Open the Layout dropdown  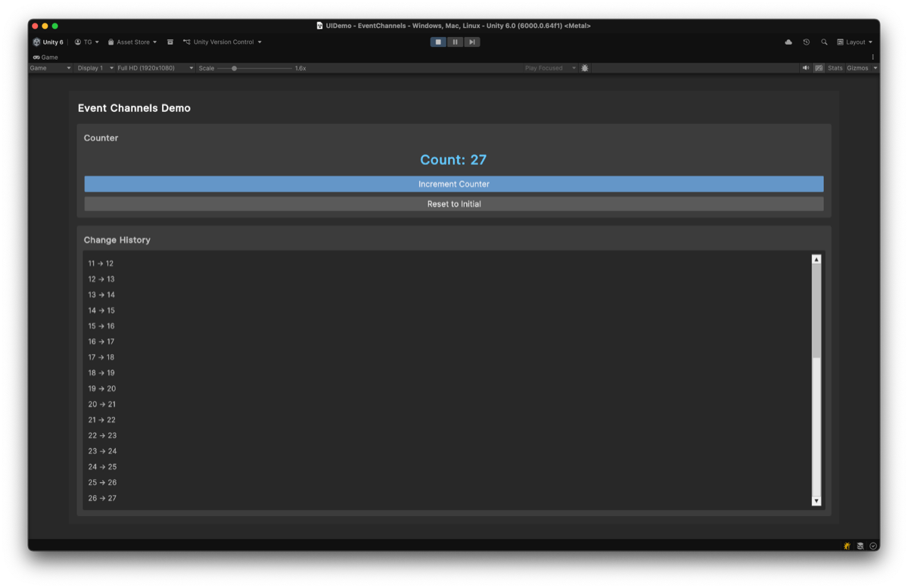[855, 42]
